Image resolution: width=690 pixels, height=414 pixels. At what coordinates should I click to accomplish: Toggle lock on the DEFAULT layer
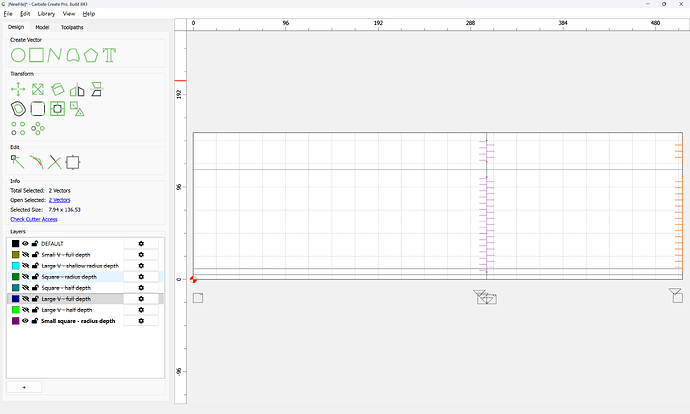click(35, 243)
